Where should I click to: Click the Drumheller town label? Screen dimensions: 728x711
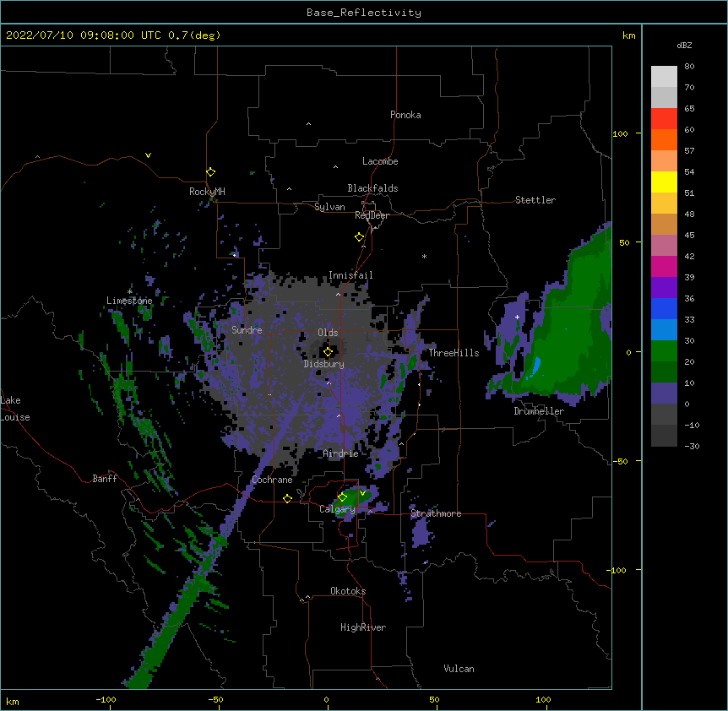tap(539, 411)
